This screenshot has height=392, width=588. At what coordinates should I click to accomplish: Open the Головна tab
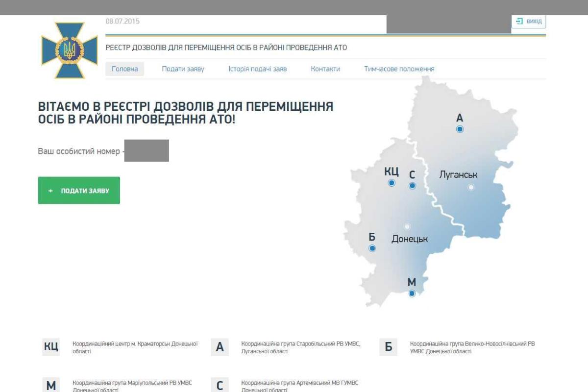124,69
